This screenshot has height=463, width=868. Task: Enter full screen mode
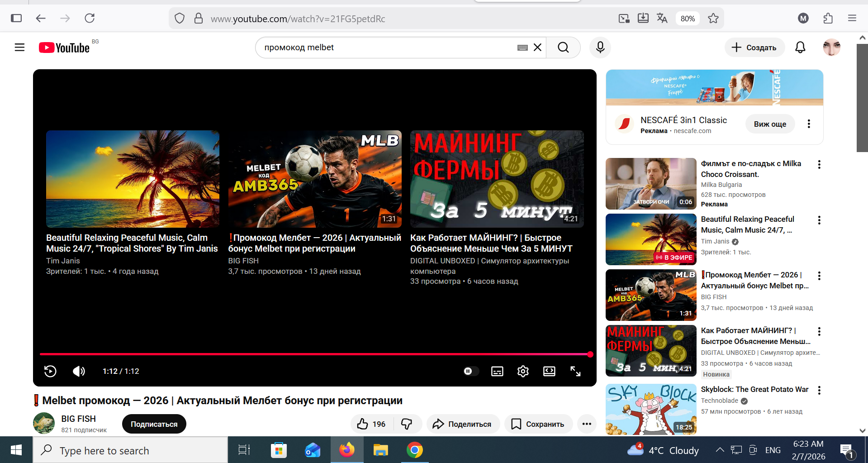tap(575, 371)
